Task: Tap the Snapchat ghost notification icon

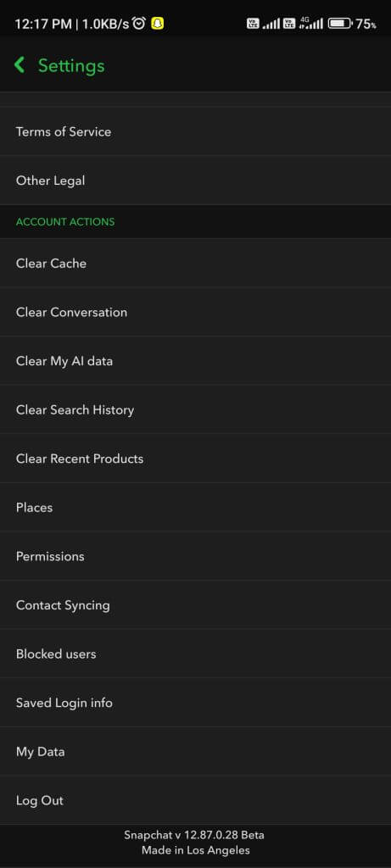Action: [x=158, y=23]
